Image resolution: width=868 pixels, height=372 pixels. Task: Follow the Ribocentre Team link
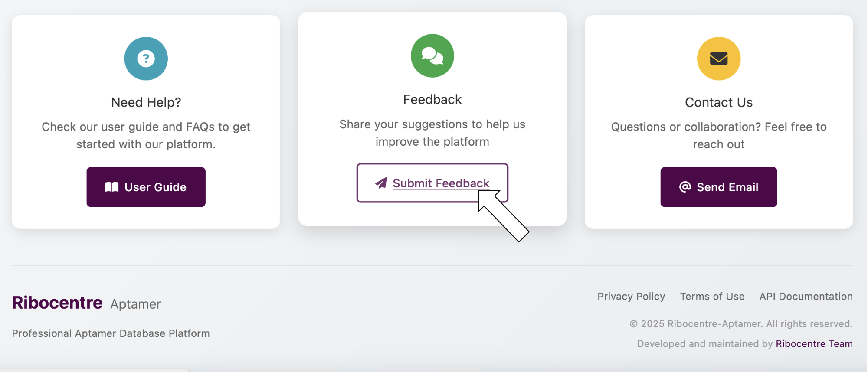[814, 344]
